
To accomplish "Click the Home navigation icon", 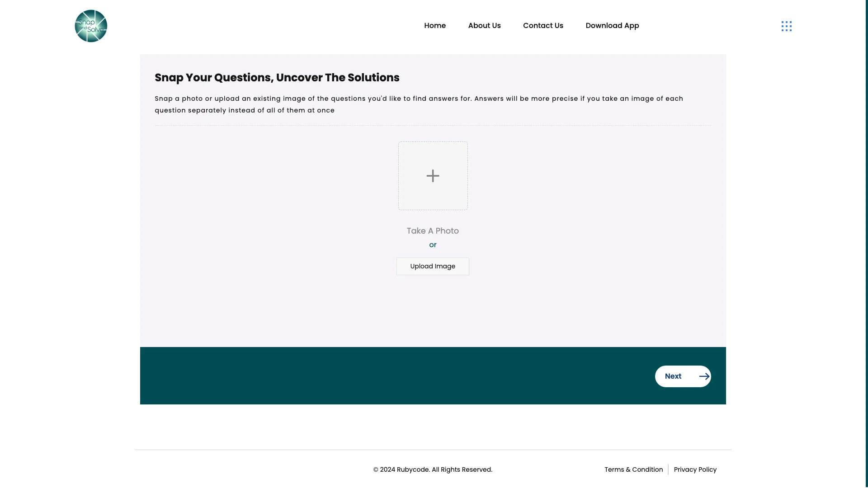I will click(435, 26).
